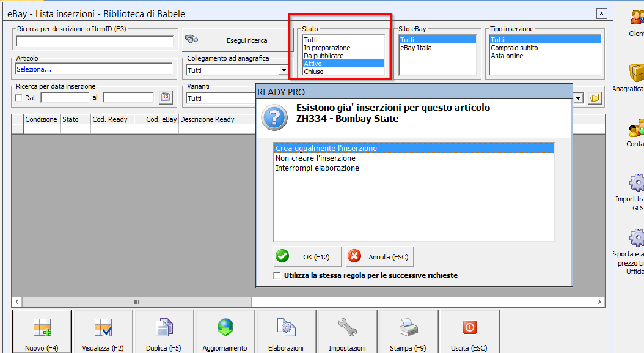
Task: Click Esegui ricerca button
Action: click(x=236, y=40)
